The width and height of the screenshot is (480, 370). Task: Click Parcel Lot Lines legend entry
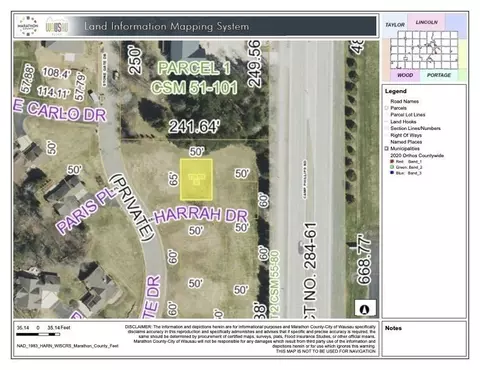[x=408, y=115]
